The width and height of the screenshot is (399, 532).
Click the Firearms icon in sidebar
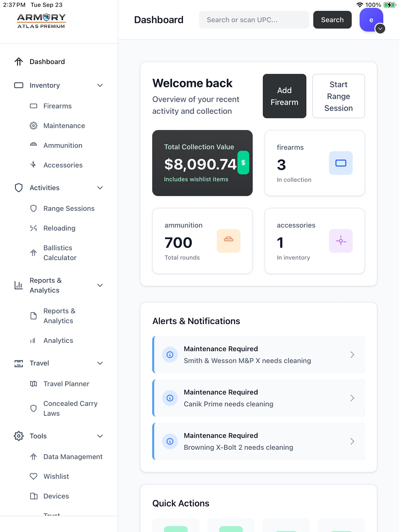pos(33,106)
